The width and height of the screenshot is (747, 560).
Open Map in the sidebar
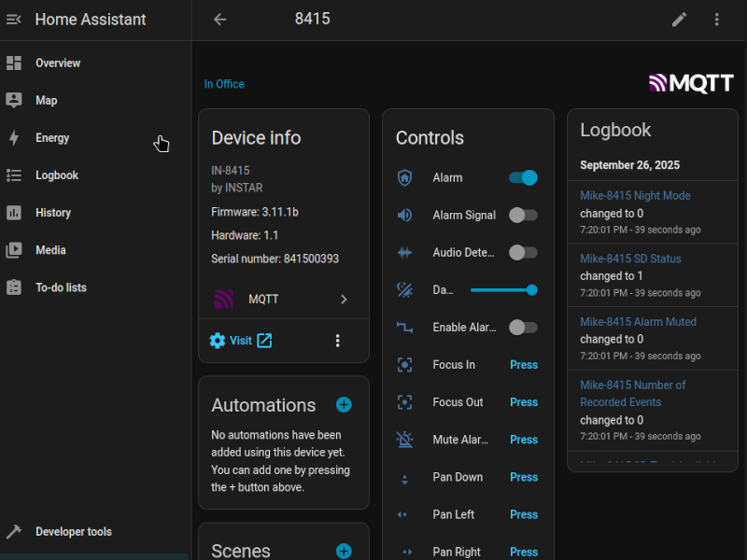pyautogui.click(x=94, y=101)
